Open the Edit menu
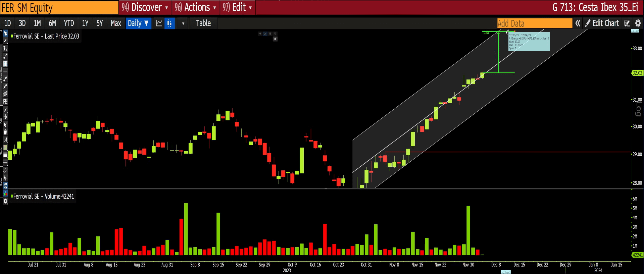This screenshot has height=274, width=644. (x=238, y=7)
